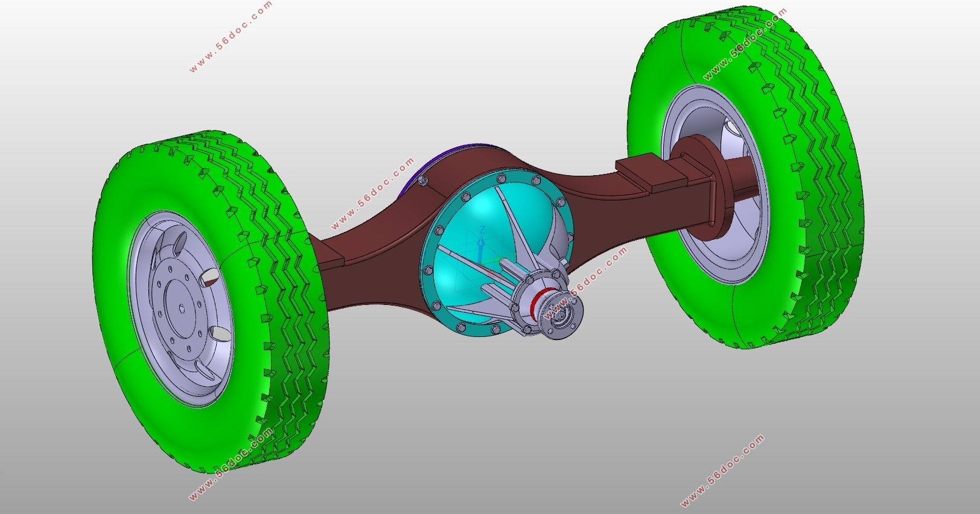This screenshot has height=514, width=980.
Task: Pick the left wheel rim hub center
Action: (x=180, y=309)
